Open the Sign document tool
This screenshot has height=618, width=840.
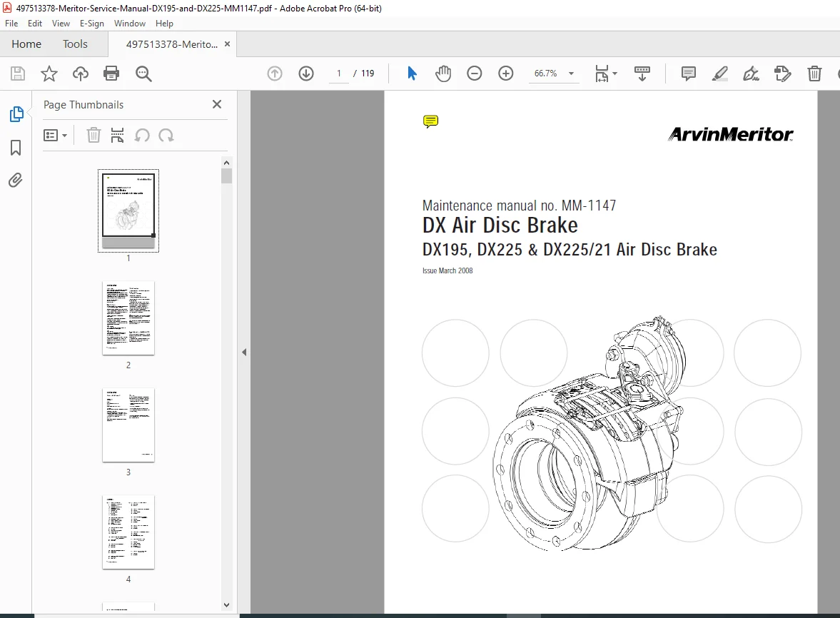(x=751, y=74)
